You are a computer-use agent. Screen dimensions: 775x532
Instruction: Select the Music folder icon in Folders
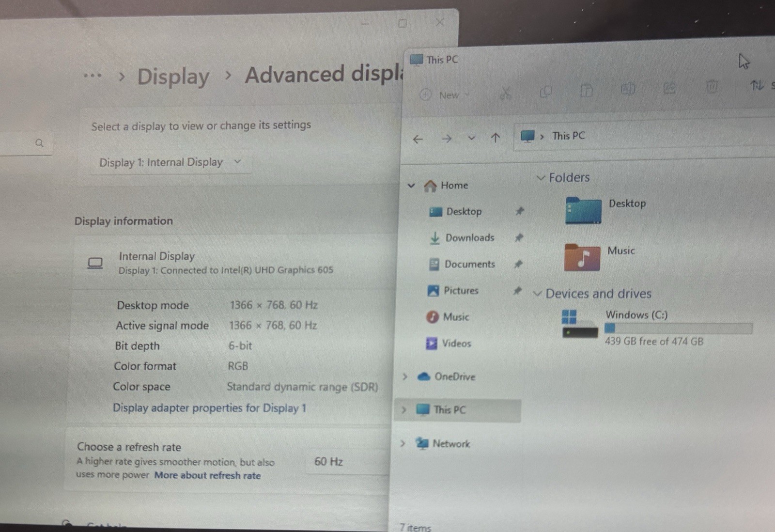click(582, 257)
